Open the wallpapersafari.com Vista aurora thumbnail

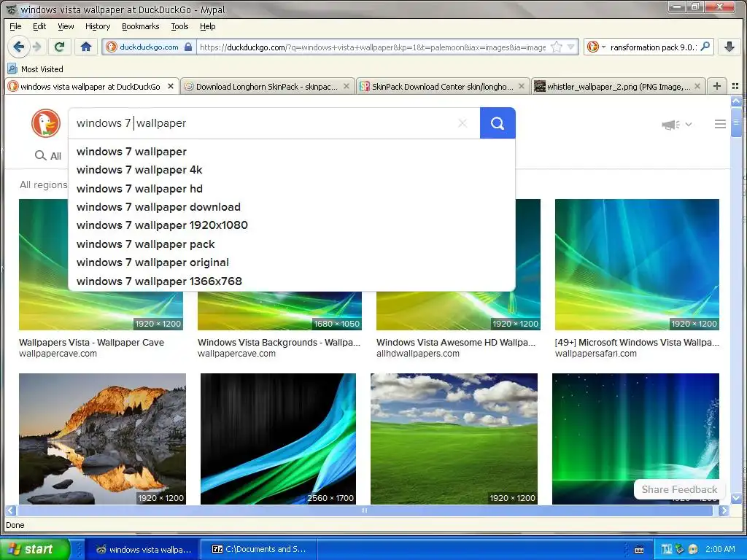tap(637, 264)
